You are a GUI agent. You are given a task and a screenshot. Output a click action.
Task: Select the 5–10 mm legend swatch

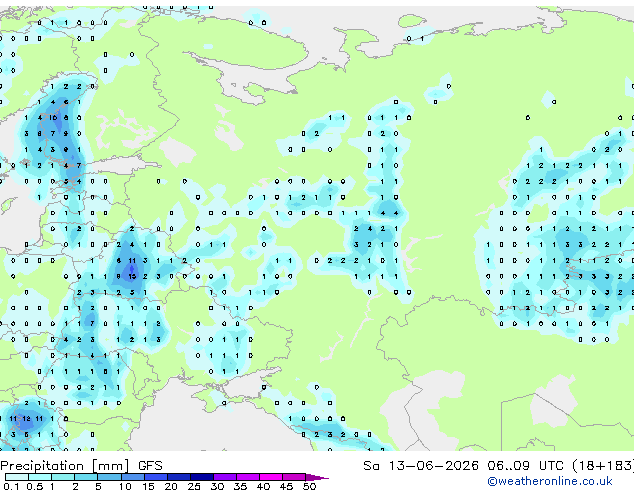click(110, 477)
